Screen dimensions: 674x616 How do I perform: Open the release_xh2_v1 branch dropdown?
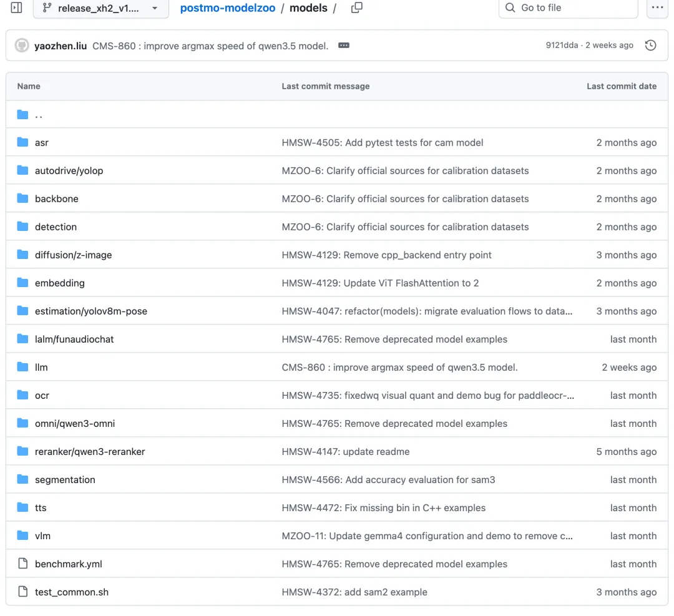(x=101, y=8)
